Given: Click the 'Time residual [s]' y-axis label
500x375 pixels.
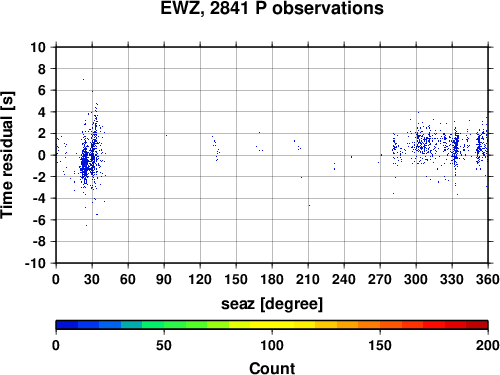Looking at the screenshot, I should 7,155.
